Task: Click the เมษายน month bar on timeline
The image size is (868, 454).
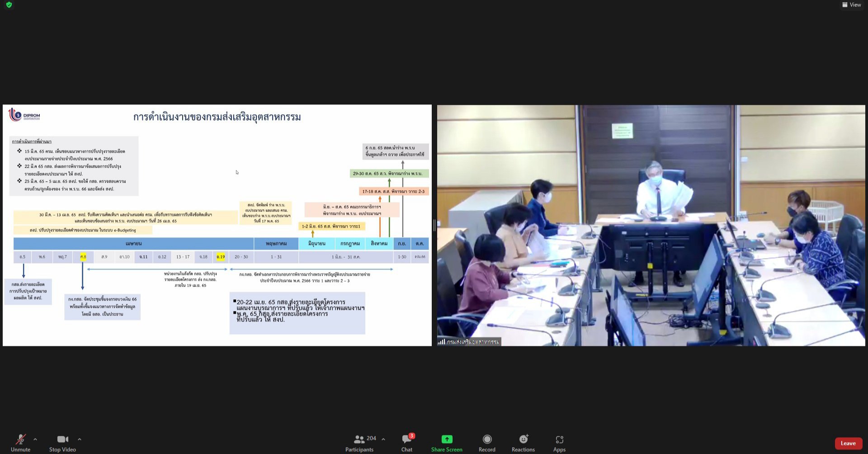Action: pos(133,243)
